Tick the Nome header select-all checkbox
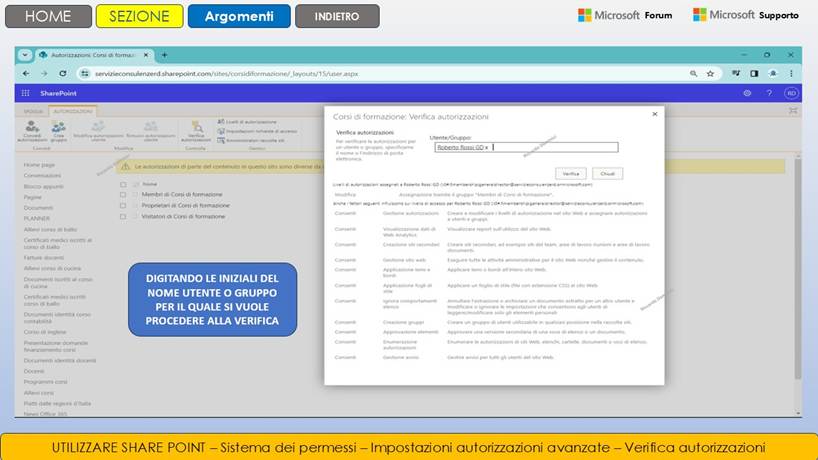The height and width of the screenshot is (460, 818). 123,184
